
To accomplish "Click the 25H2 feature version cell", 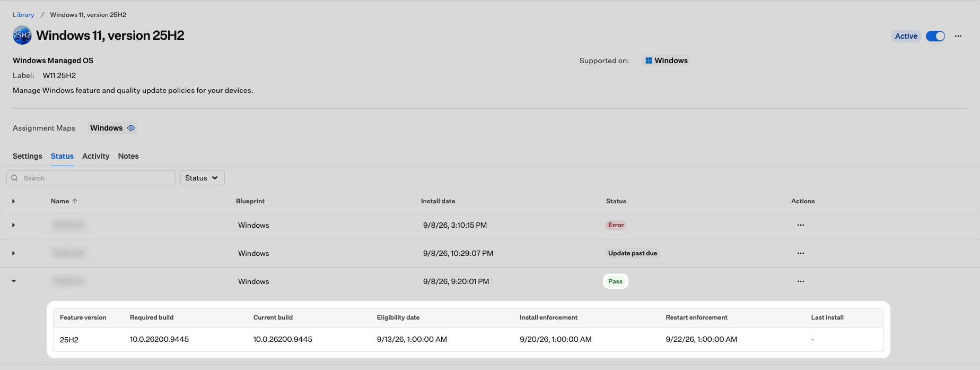I will point(69,340).
